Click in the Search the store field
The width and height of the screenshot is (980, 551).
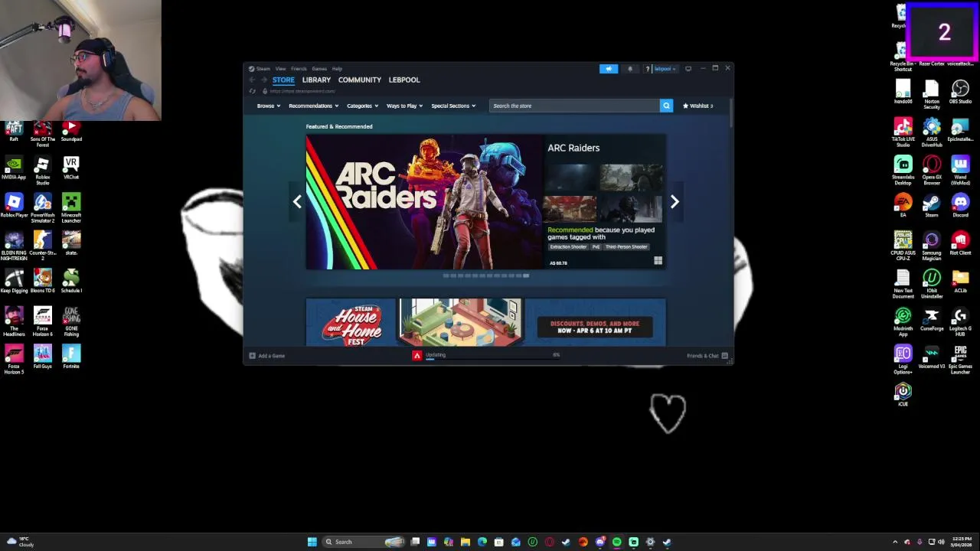tap(574, 106)
